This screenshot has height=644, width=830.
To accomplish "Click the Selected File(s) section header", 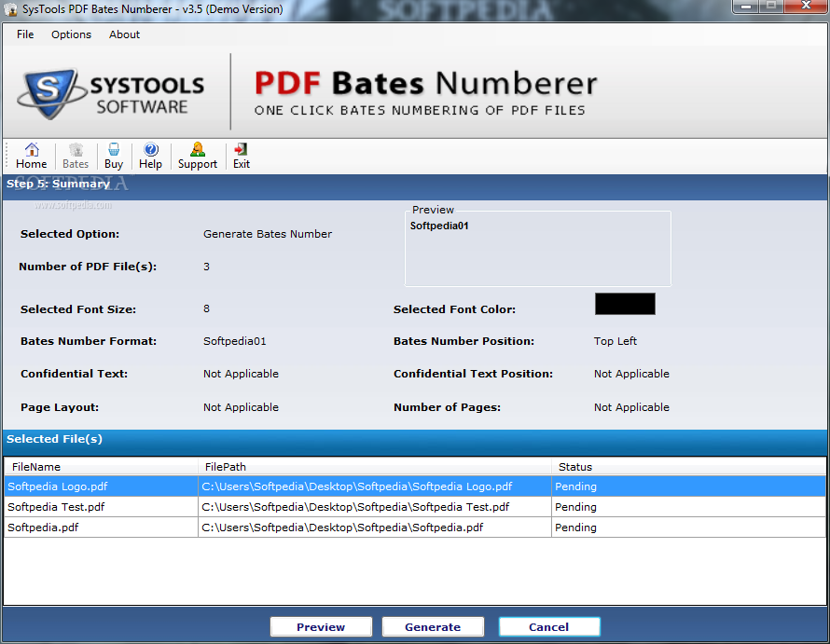I will (x=54, y=439).
